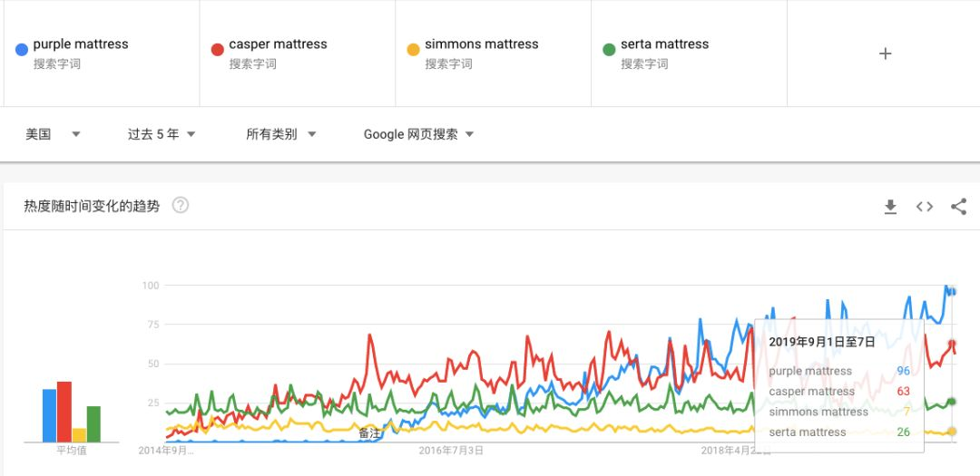Viewport: 980px width, 476px height.
Task: Click the green serta mattress dot
Action: [609, 49]
